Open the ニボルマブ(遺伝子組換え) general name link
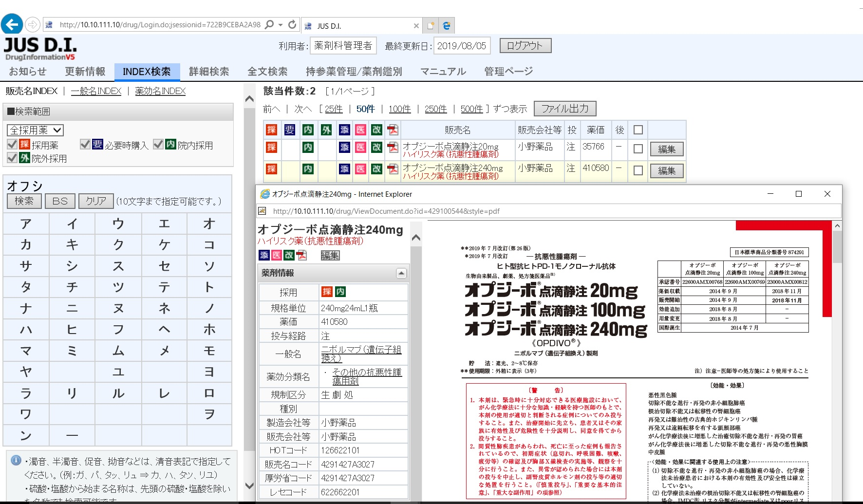The height and width of the screenshot is (504, 863). point(361,354)
